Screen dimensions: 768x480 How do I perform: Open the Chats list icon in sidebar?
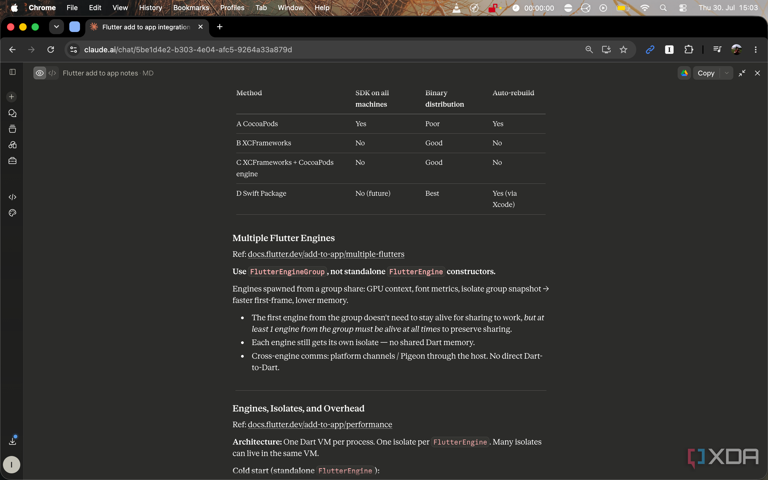[12, 113]
